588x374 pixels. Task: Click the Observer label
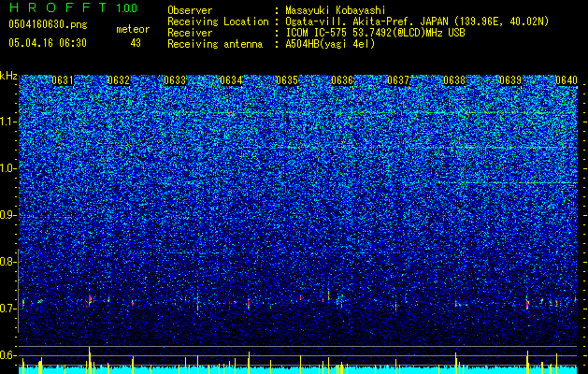click(x=190, y=11)
